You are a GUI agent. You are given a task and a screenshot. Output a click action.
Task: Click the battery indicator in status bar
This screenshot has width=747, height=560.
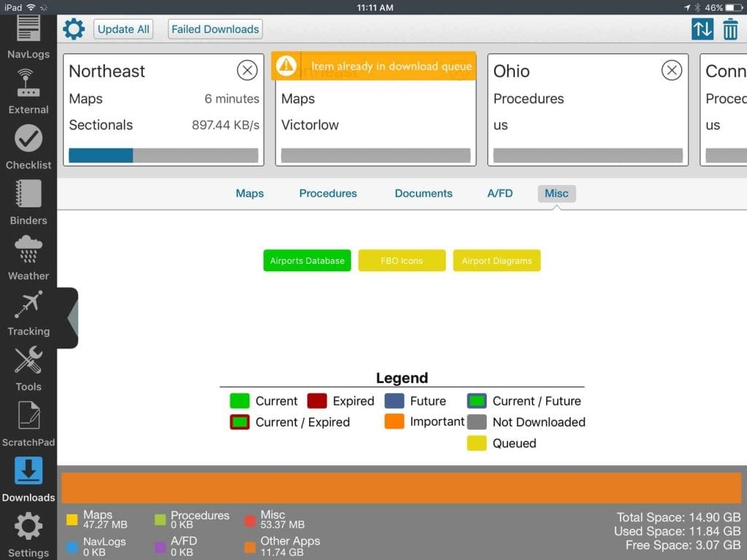point(734,7)
